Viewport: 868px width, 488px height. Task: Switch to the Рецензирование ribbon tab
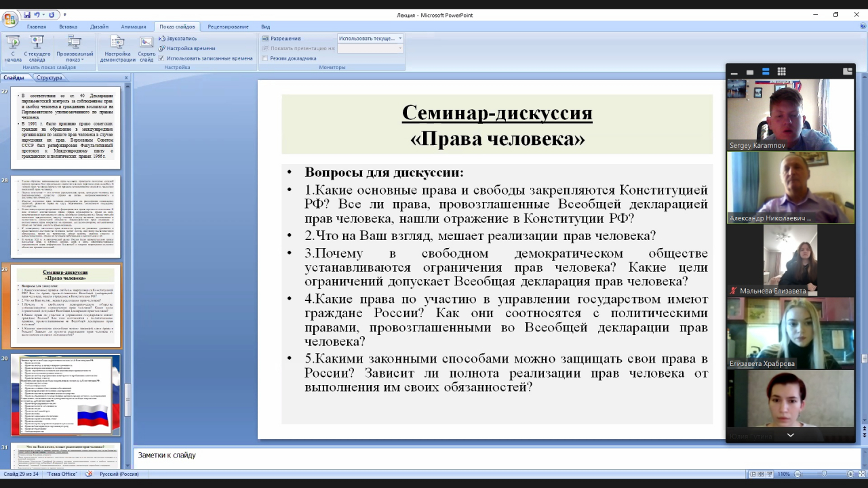tap(229, 26)
